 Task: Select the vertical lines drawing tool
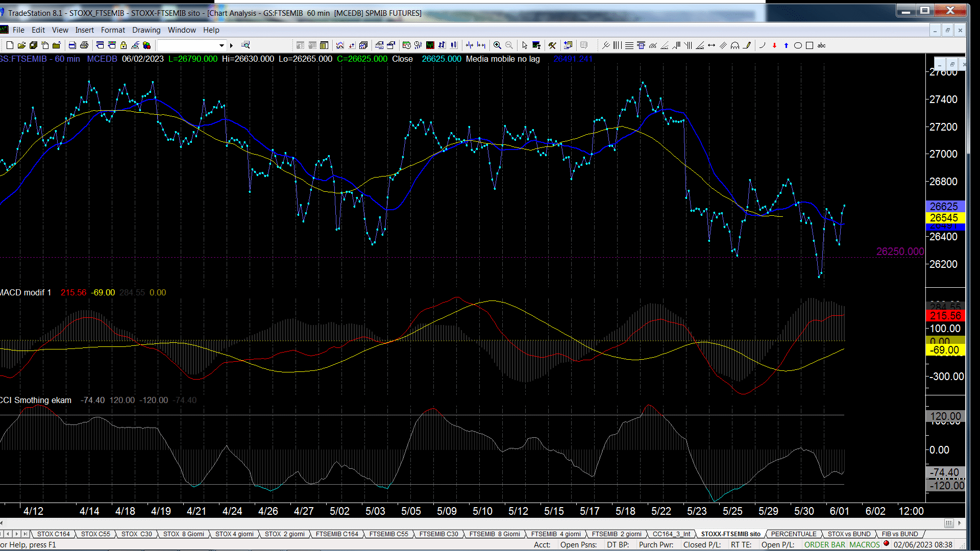point(617,45)
